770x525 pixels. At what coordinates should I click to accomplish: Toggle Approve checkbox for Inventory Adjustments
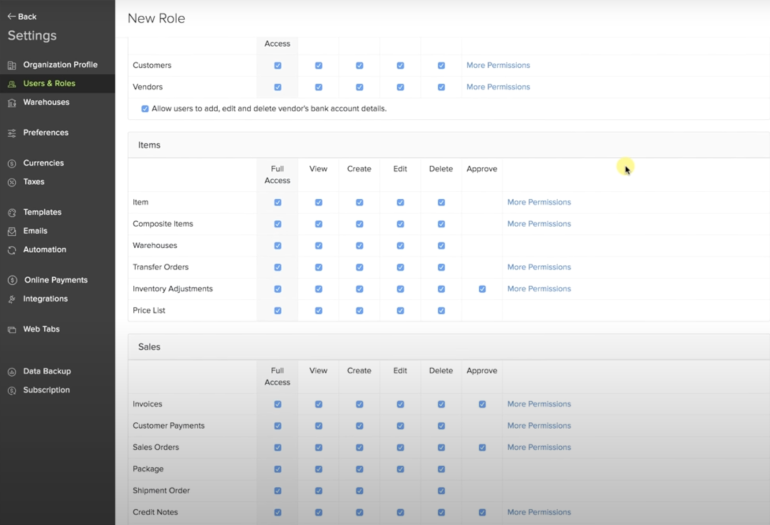(x=482, y=289)
